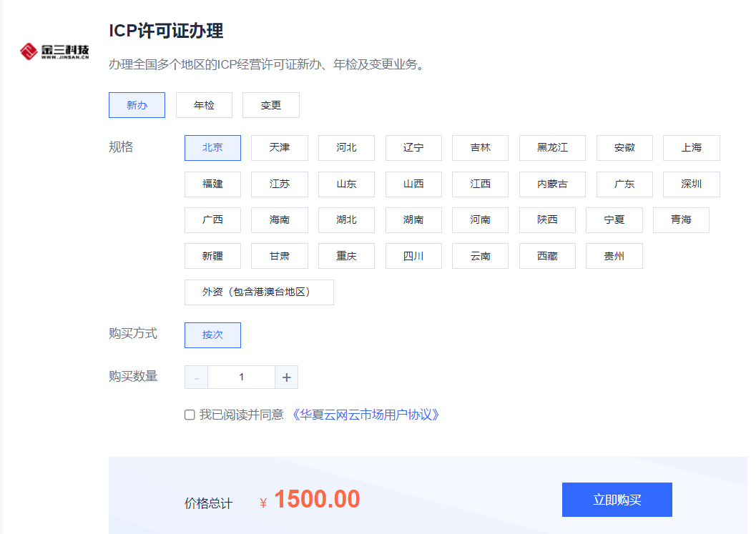
Task: Pick 外资（包含港澳台地区） option
Action: pyautogui.click(x=259, y=292)
